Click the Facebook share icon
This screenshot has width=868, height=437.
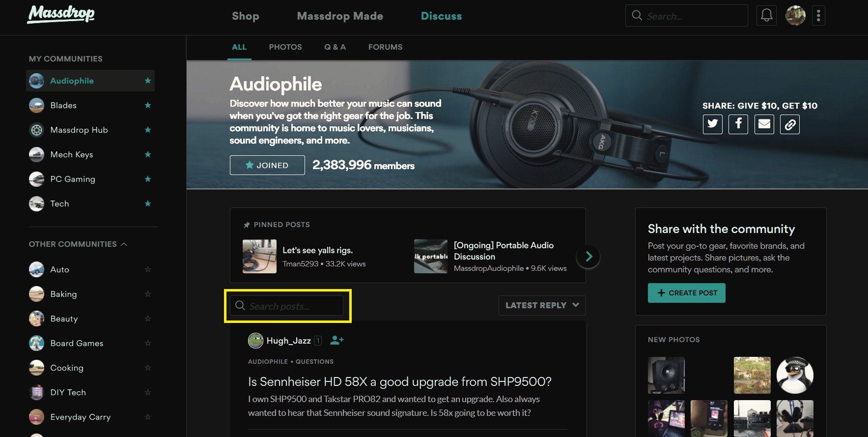(x=738, y=124)
